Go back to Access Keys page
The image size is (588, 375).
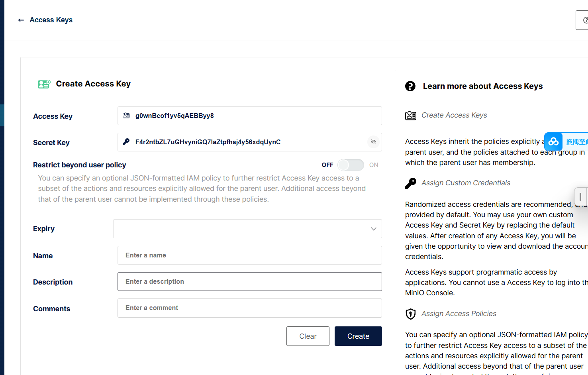click(51, 20)
